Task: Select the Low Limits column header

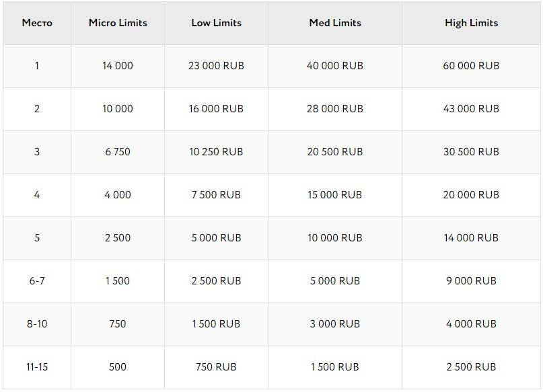Action: click(x=216, y=23)
